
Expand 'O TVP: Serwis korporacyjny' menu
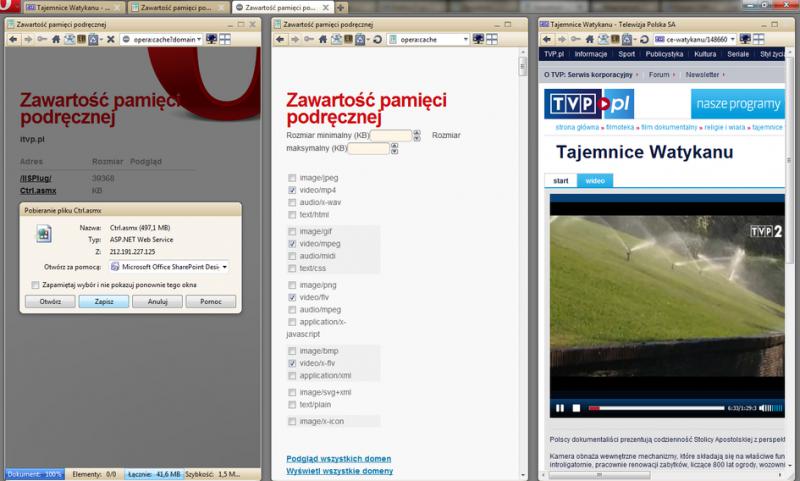(637, 75)
